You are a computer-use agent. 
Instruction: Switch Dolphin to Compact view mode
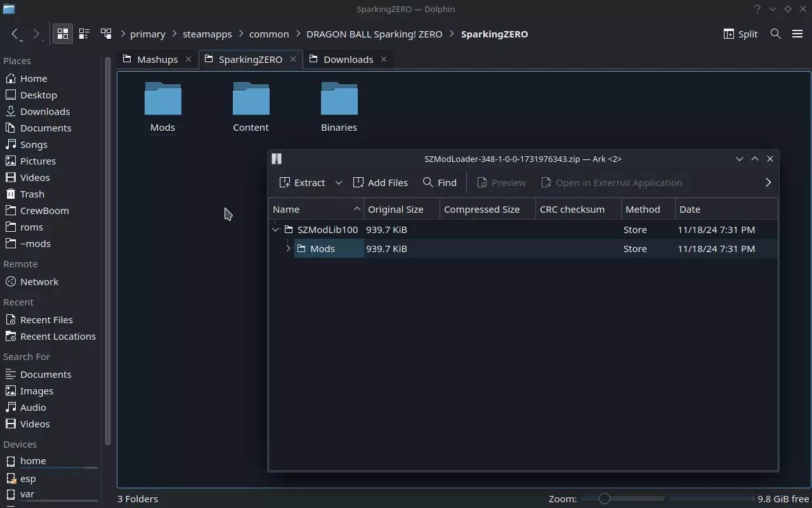[84, 34]
